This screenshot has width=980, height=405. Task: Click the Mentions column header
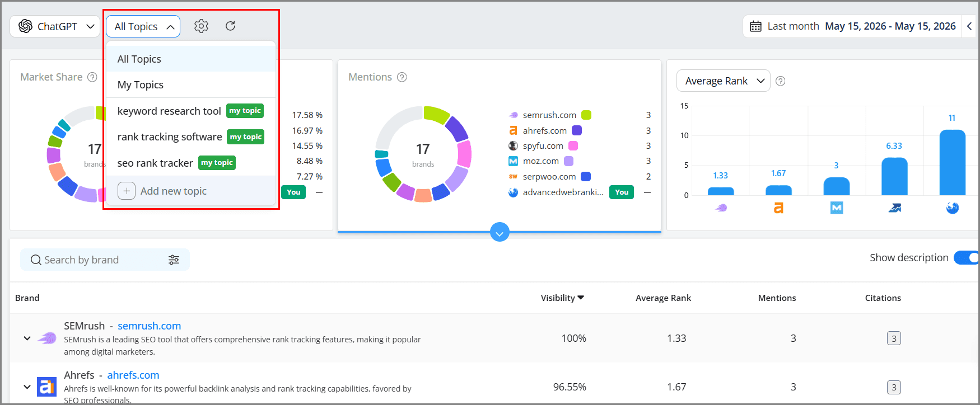(x=777, y=298)
